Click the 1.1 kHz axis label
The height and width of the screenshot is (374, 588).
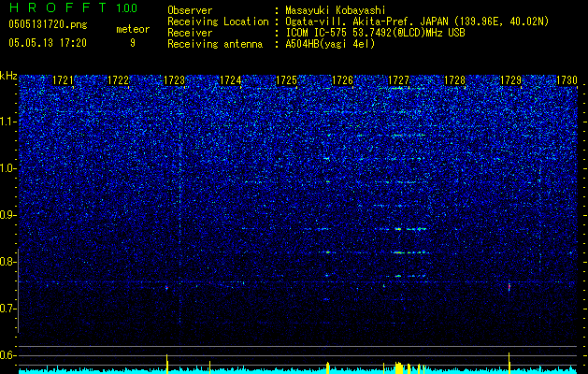(8, 122)
